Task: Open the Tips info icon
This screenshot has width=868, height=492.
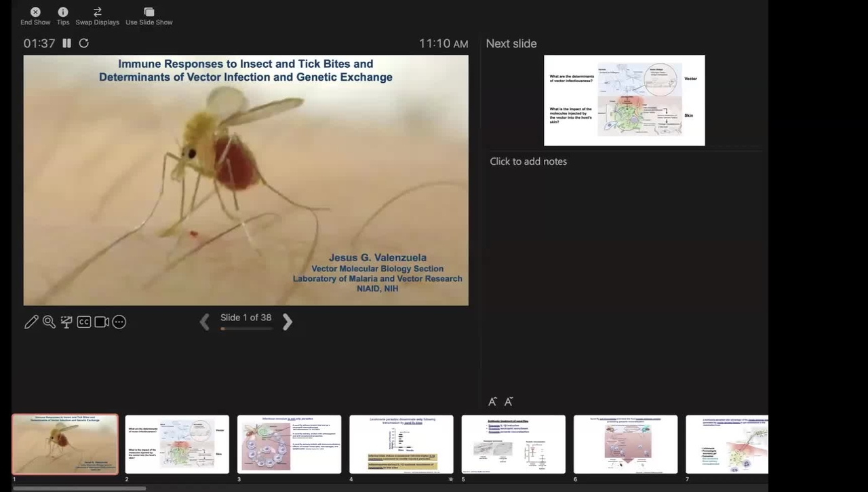Action: (63, 12)
